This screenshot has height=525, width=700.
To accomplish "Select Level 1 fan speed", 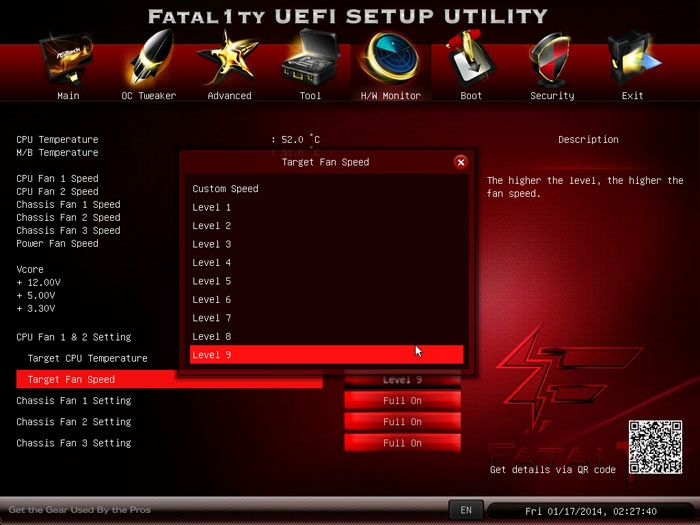I will click(326, 207).
